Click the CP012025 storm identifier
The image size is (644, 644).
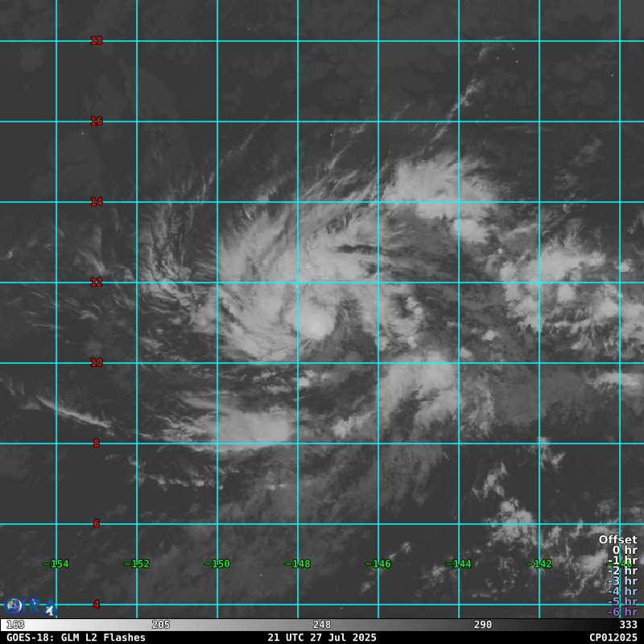613,638
